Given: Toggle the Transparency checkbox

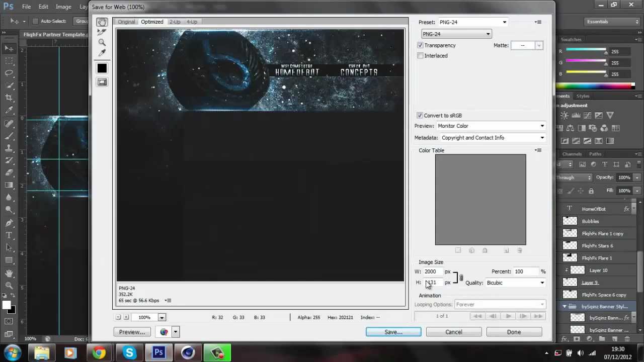Looking at the screenshot, I should coord(420,45).
